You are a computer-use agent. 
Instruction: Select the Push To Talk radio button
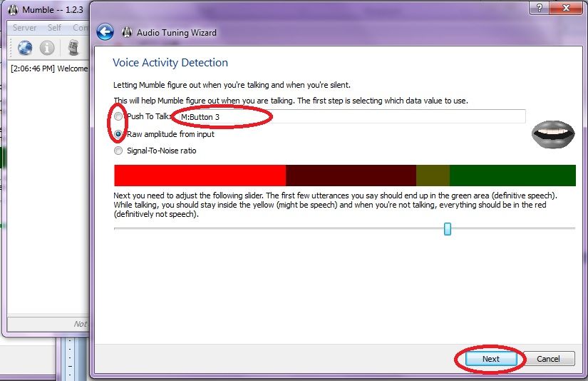click(118, 116)
